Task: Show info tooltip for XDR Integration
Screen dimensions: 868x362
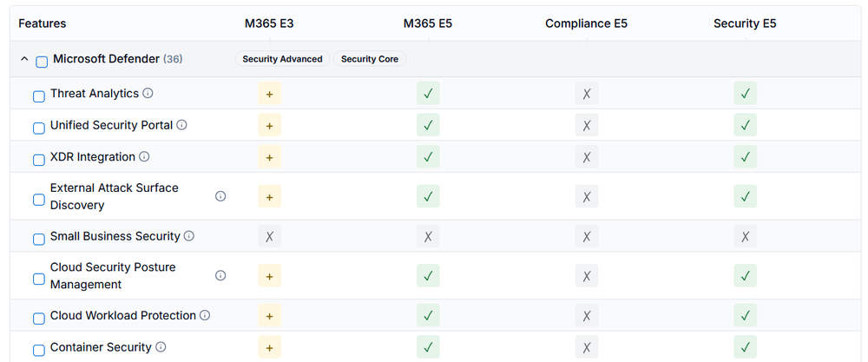Action: click(x=144, y=156)
